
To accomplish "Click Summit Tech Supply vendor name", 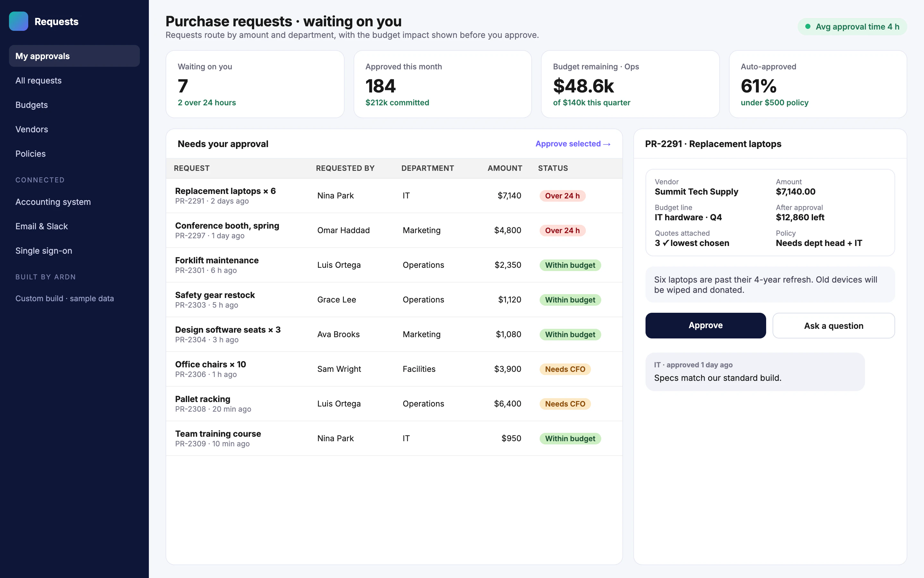I will [x=697, y=192].
